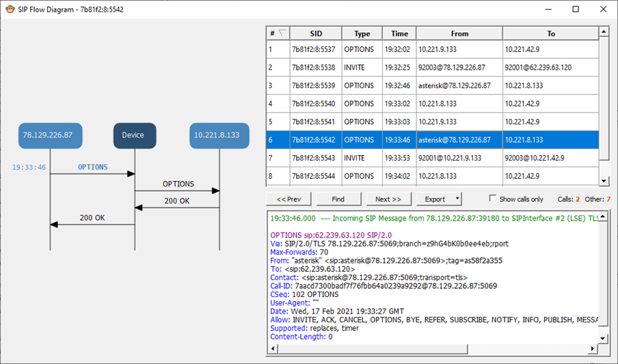
Task: Select highlighted row SID 7b81f2:8:5542
Action: (x=432, y=140)
